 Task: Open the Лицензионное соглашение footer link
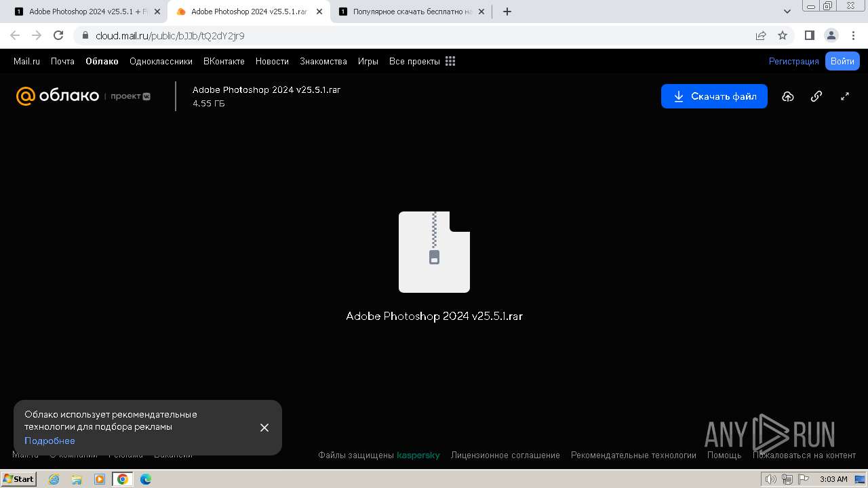tap(505, 455)
